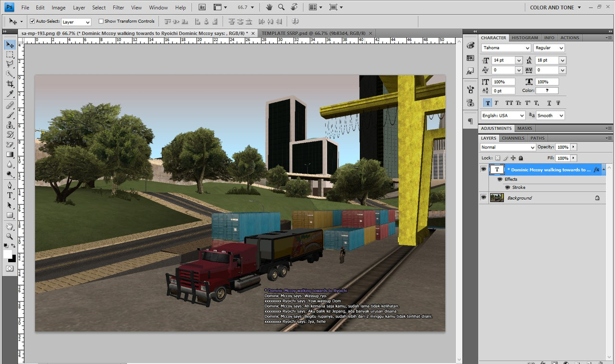Open the Normal blend mode dropdown
This screenshot has width=615, height=364.
coord(508,147)
